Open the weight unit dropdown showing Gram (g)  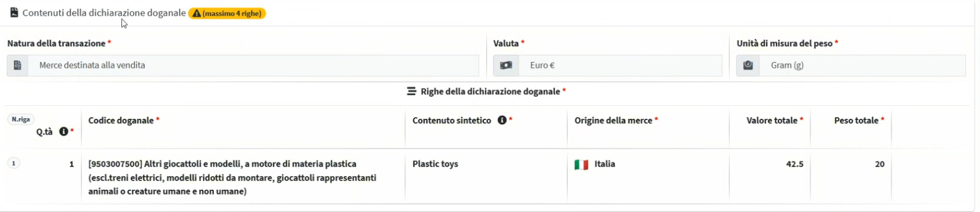point(862,65)
